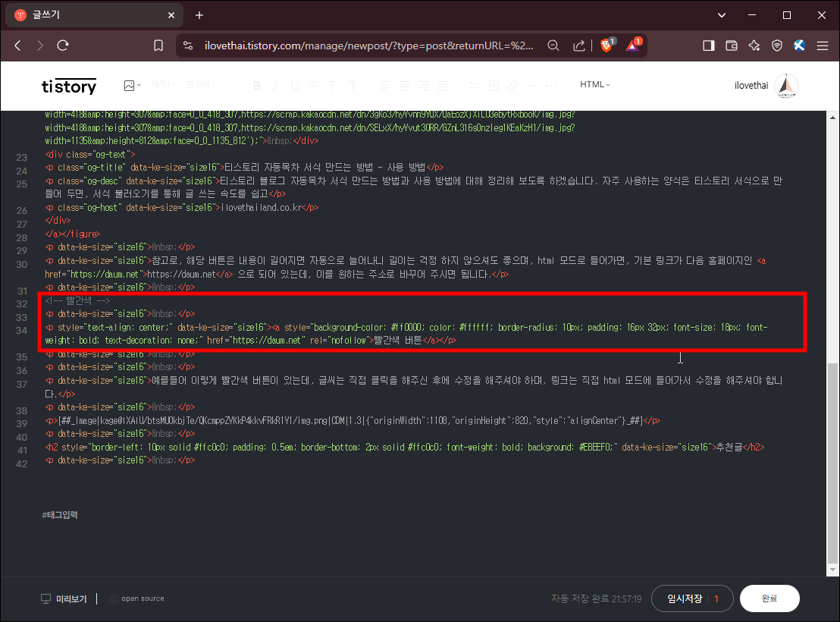The width and height of the screenshot is (840, 622).
Task: Click the #태그입력 tag input field
Action: point(59,515)
